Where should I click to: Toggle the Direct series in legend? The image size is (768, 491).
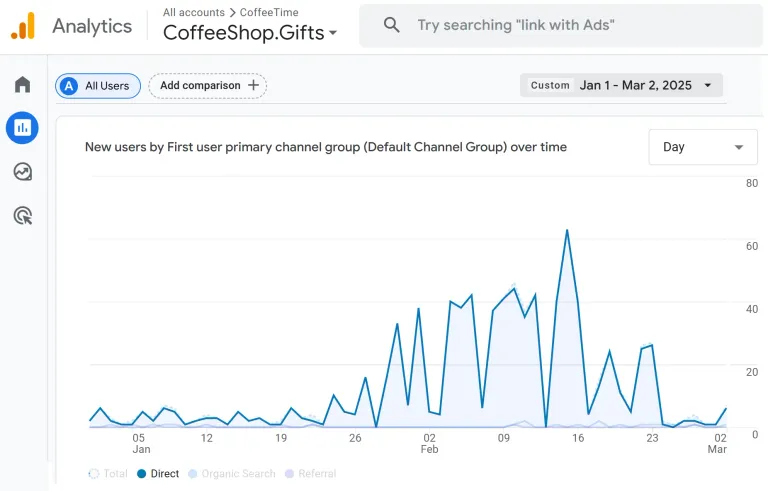point(158,473)
